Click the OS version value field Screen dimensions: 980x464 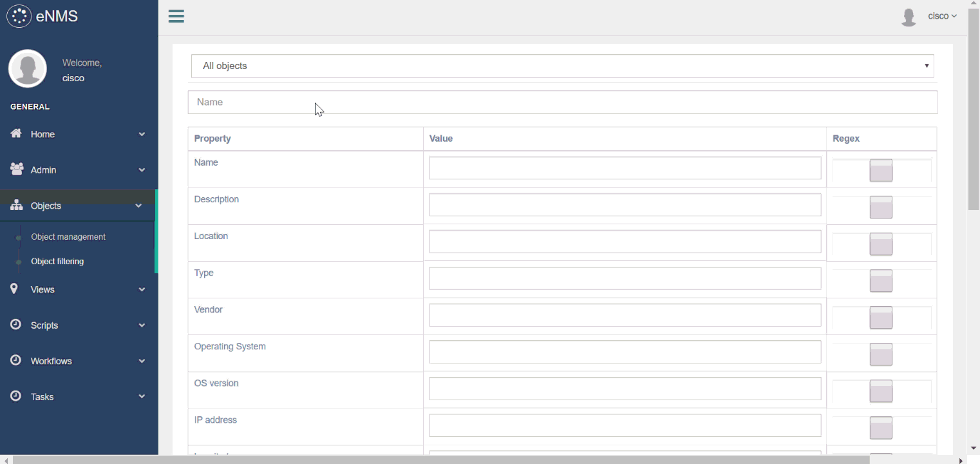pos(625,388)
